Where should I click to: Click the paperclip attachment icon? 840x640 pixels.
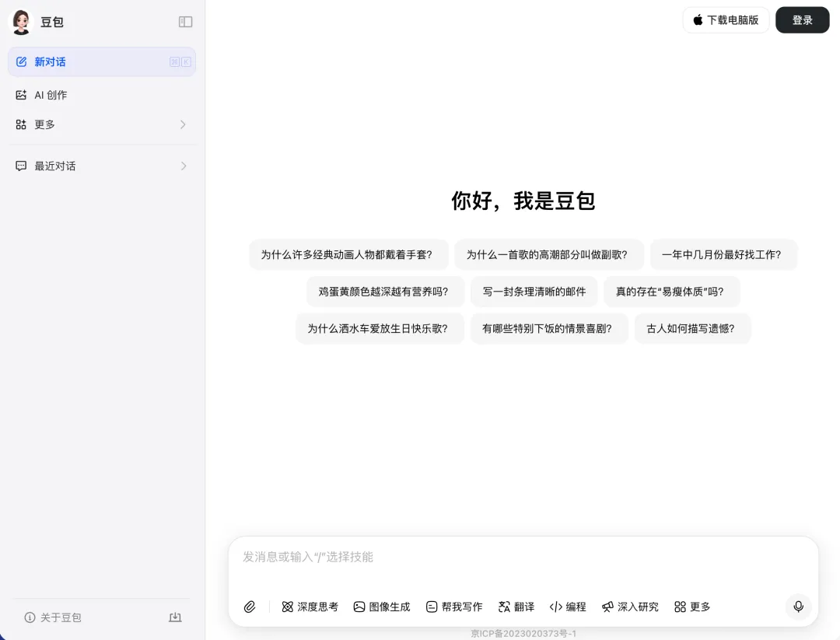click(x=250, y=607)
